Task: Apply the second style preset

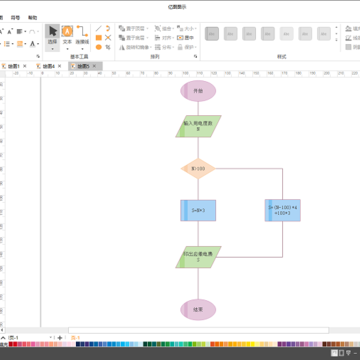Action: [x=231, y=34]
